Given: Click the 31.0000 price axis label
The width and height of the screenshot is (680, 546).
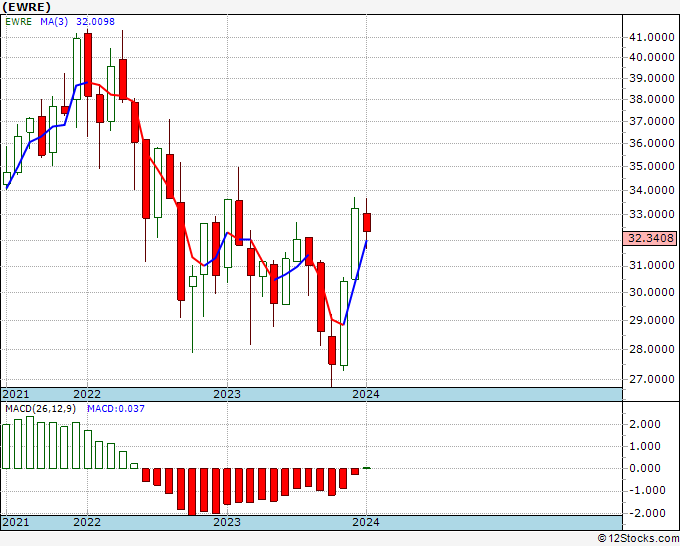Looking at the screenshot, I should [652, 265].
